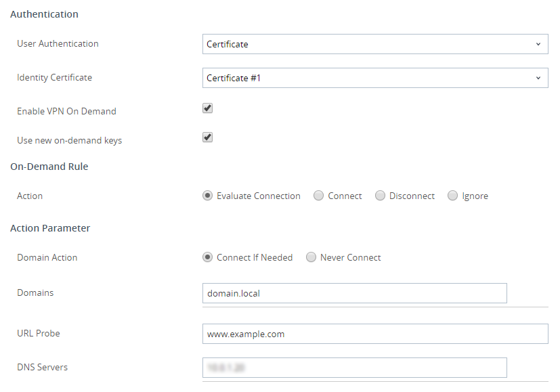Select the Disconnect radio option

tap(381, 196)
